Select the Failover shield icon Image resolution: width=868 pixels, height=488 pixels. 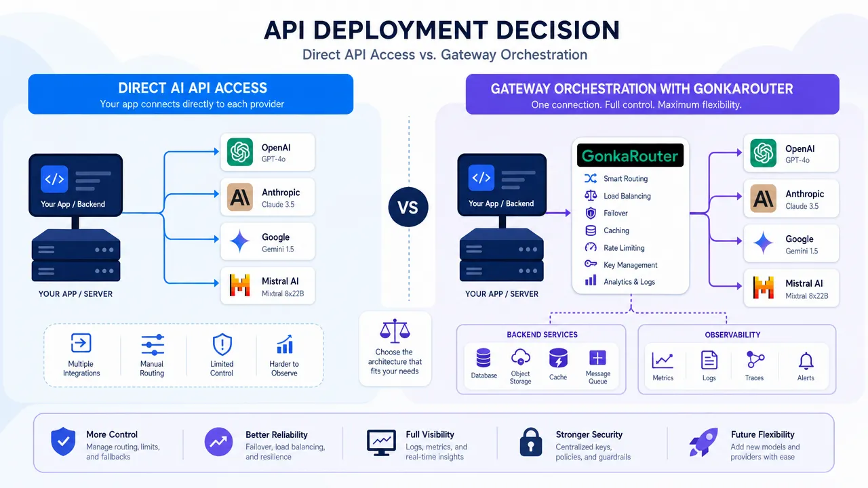(591, 213)
